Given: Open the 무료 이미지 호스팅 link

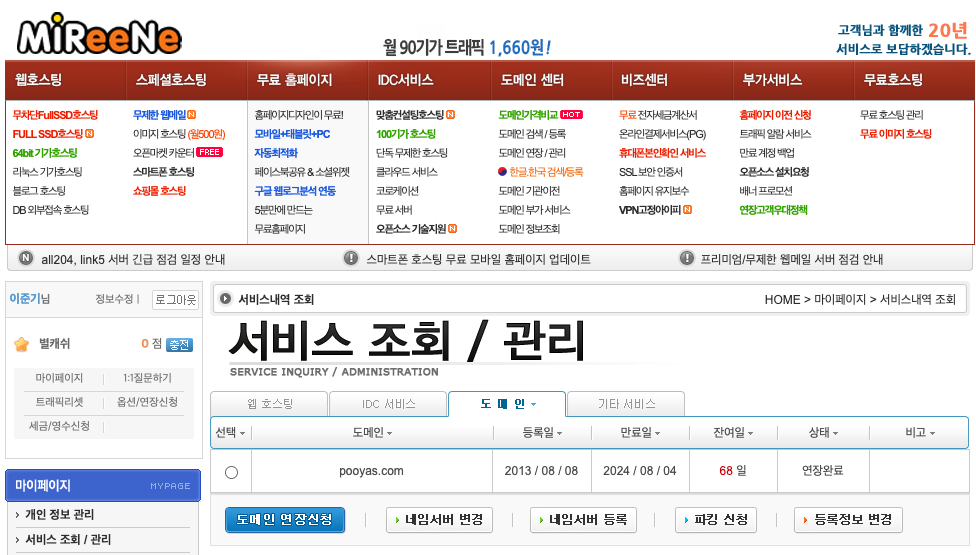Looking at the screenshot, I should point(896,134).
